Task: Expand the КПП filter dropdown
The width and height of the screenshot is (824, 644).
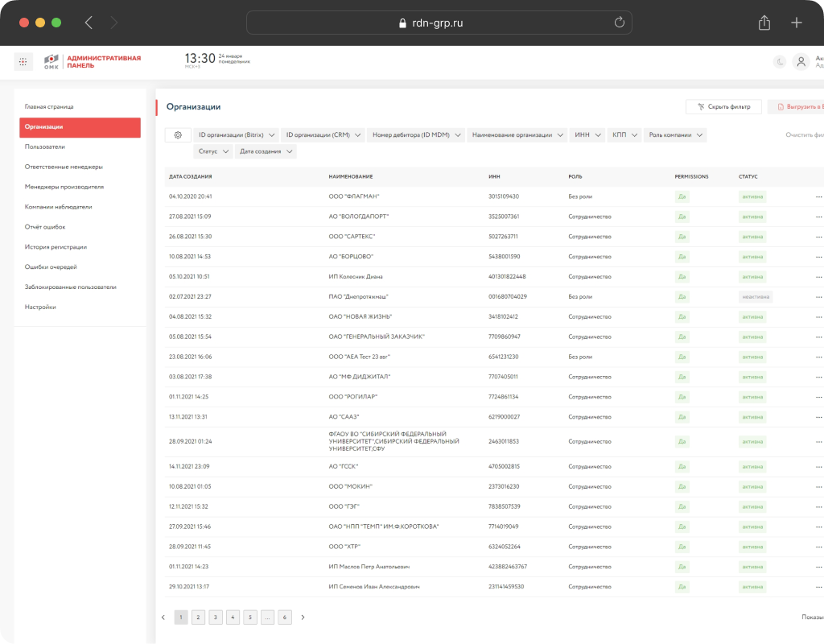Action: coord(624,135)
